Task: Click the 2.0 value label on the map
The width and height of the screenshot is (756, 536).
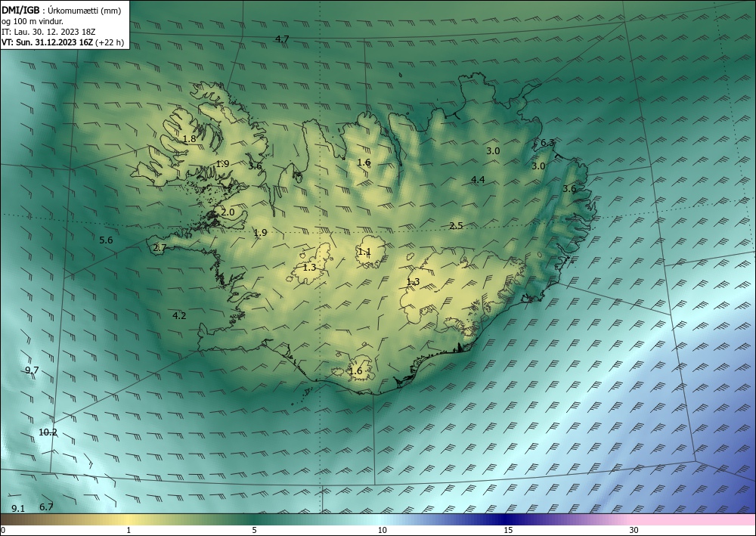Action: (228, 212)
